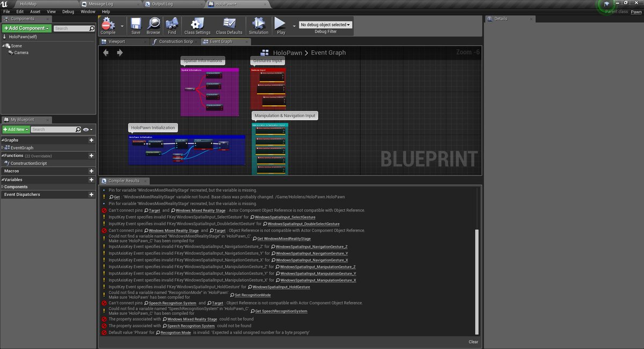Click the Add Component button
Image resolution: width=644 pixels, height=349 pixels.
tap(26, 28)
